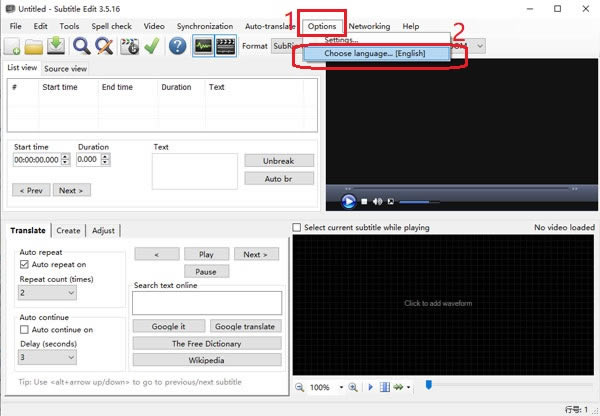Open the Find magnifier tool
Viewport: 600px width, 416px height.
tap(81, 46)
